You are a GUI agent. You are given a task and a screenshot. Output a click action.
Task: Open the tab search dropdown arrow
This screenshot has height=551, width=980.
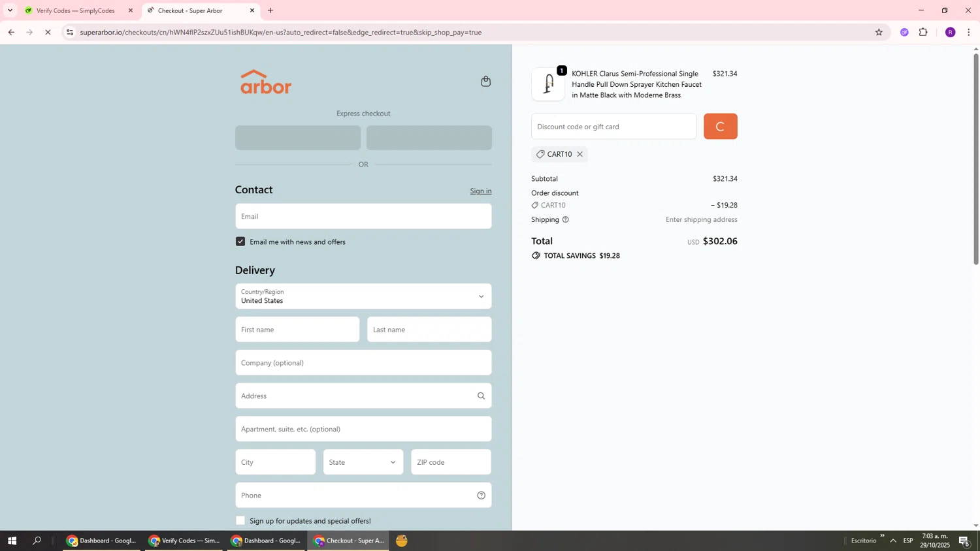tap(10, 10)
